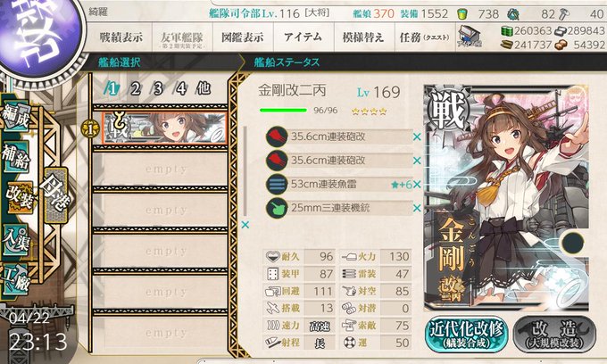This screenshot has height=364, width=607.
Task: Remove the first 35.6cm連装砲改 with its X
Action: pos(417,136)
